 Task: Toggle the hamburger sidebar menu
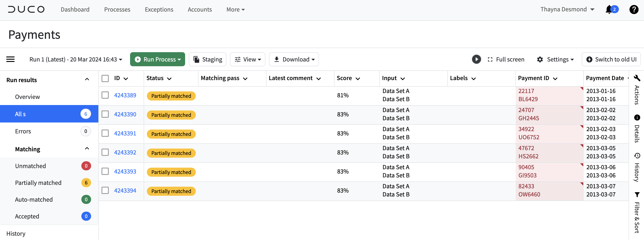[10, 59]
